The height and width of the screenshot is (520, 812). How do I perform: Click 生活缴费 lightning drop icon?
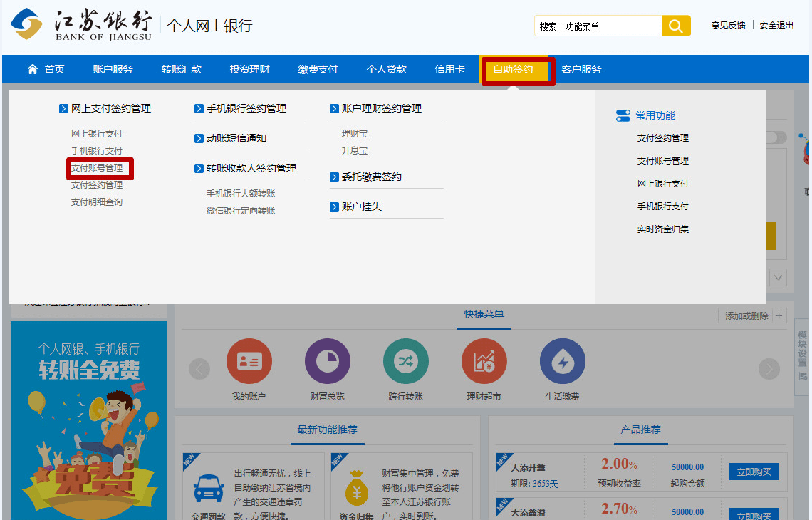tap(562, 361)
